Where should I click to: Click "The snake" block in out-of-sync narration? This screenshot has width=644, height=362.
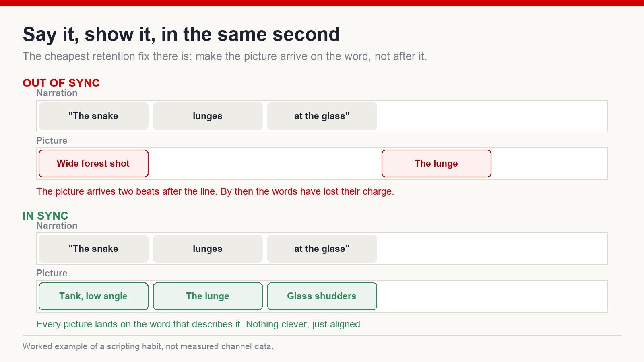(93, 116)
